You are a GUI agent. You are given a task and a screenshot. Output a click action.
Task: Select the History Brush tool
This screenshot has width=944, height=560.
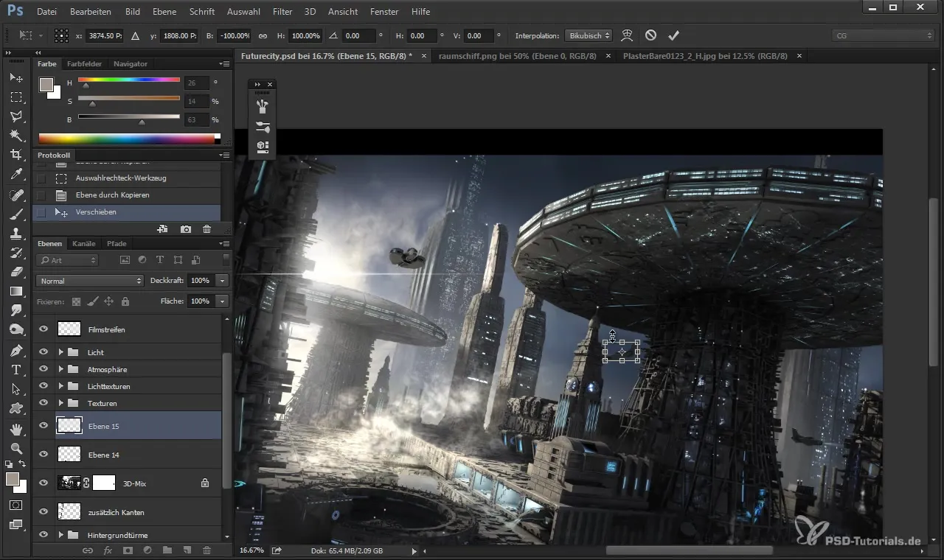[x=16, y=253]
